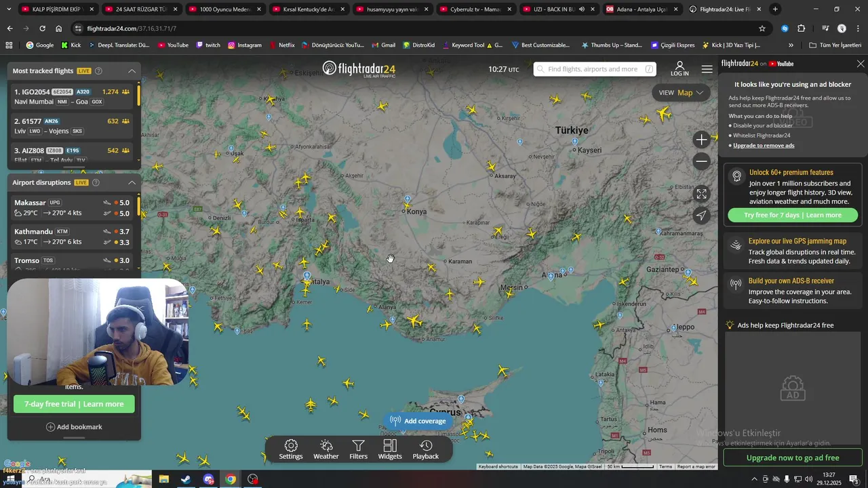Close the YouTube side panel

click(x=861, y=64)
